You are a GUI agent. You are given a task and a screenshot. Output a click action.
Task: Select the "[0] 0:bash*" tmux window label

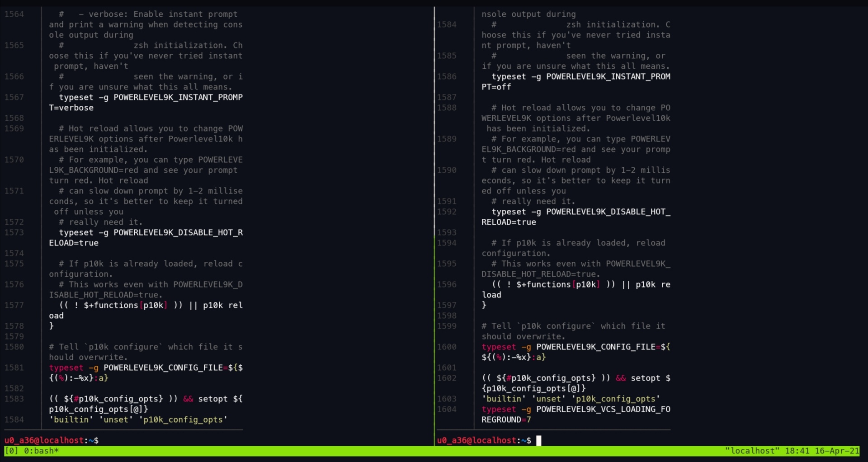coord(32,451)
